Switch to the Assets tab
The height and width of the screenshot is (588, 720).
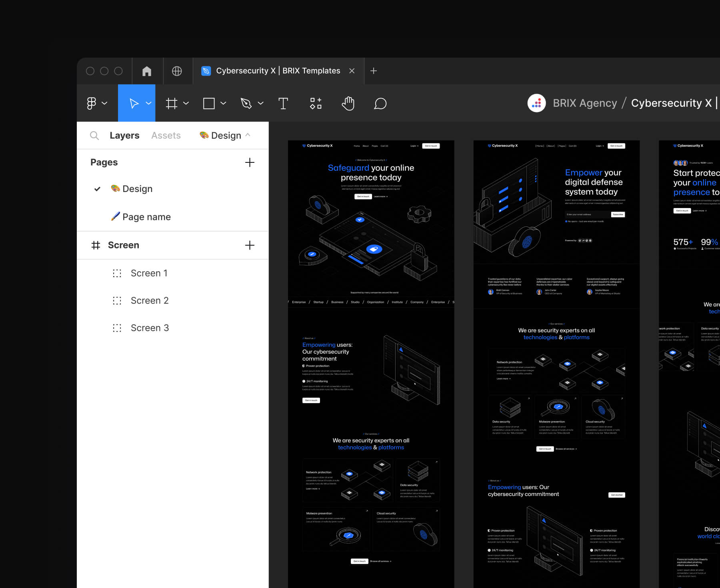click(166, 135)
